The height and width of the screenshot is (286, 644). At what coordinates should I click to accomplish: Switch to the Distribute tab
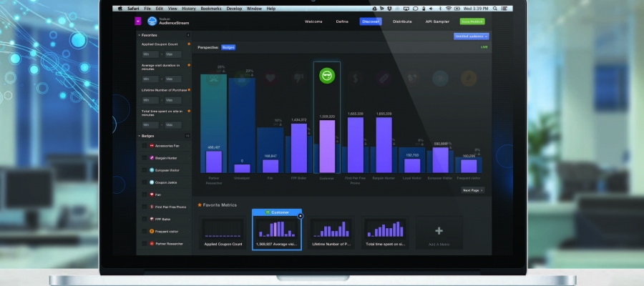402,21
